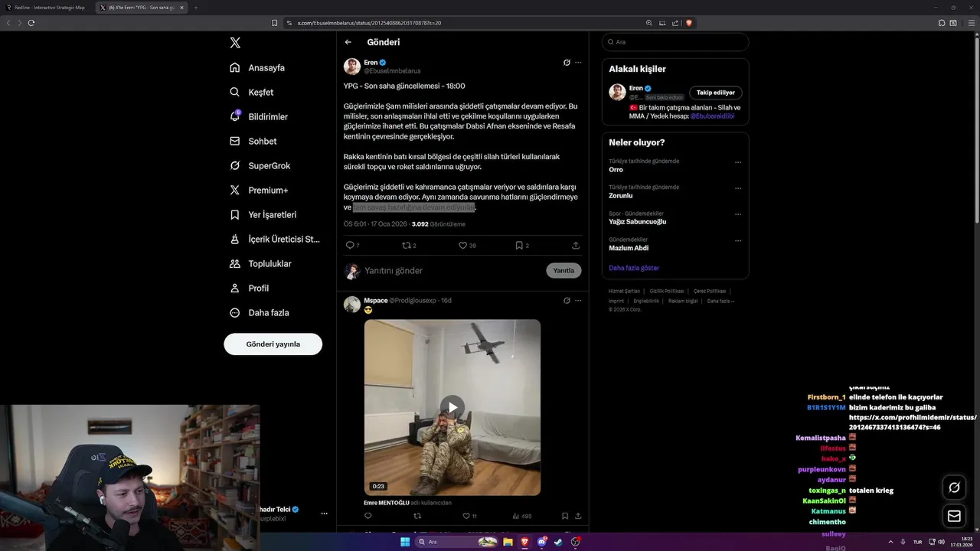This screenshot has height=551, width=980.
Task: Open options for Yağız Sabuncuoğlu trend
Action: [x=738, y=214]
